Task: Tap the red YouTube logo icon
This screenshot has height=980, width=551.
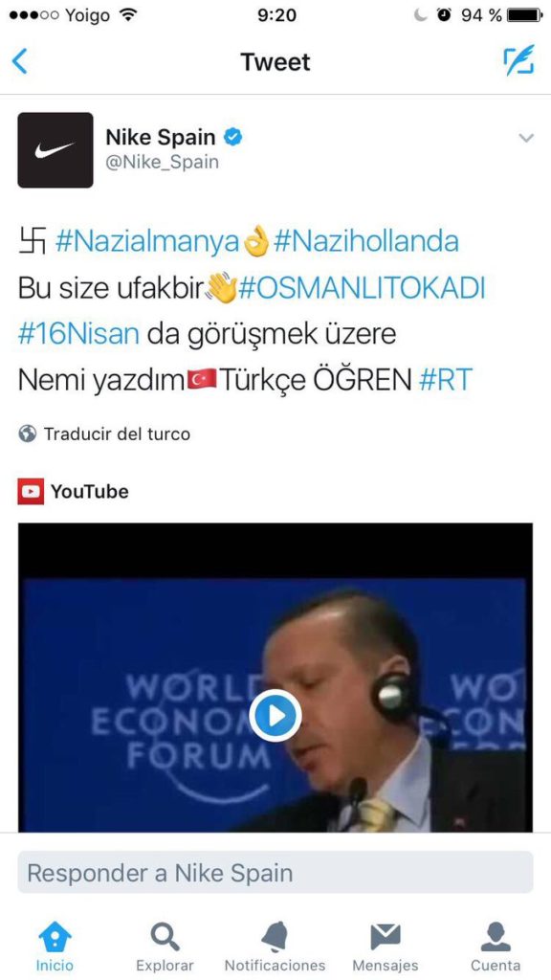Action: click(x=31, y=492)
